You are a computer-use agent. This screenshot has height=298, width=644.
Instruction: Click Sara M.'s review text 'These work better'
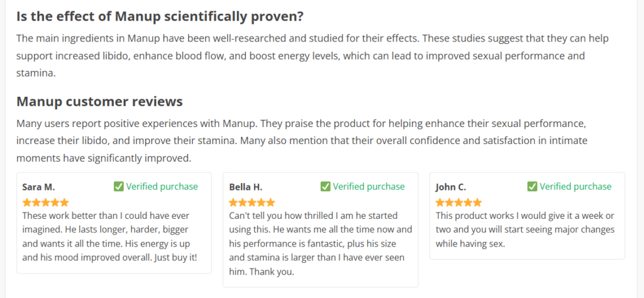(109, 237)
